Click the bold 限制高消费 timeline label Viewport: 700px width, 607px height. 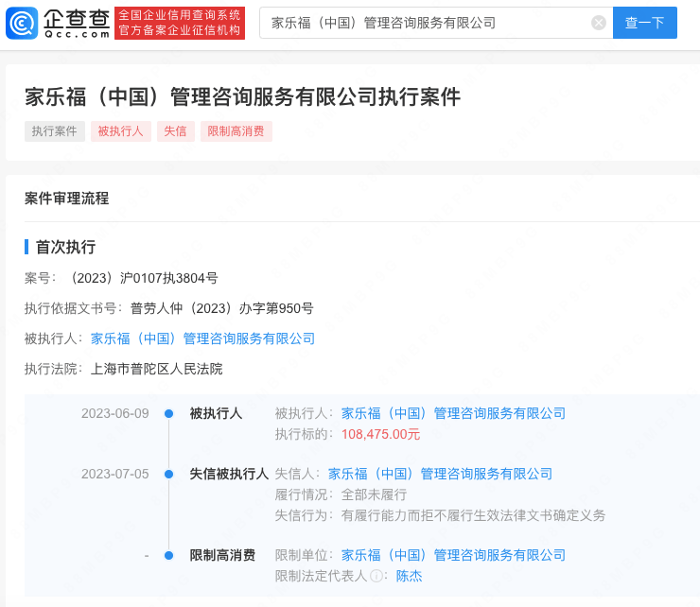tap(222, 555)
